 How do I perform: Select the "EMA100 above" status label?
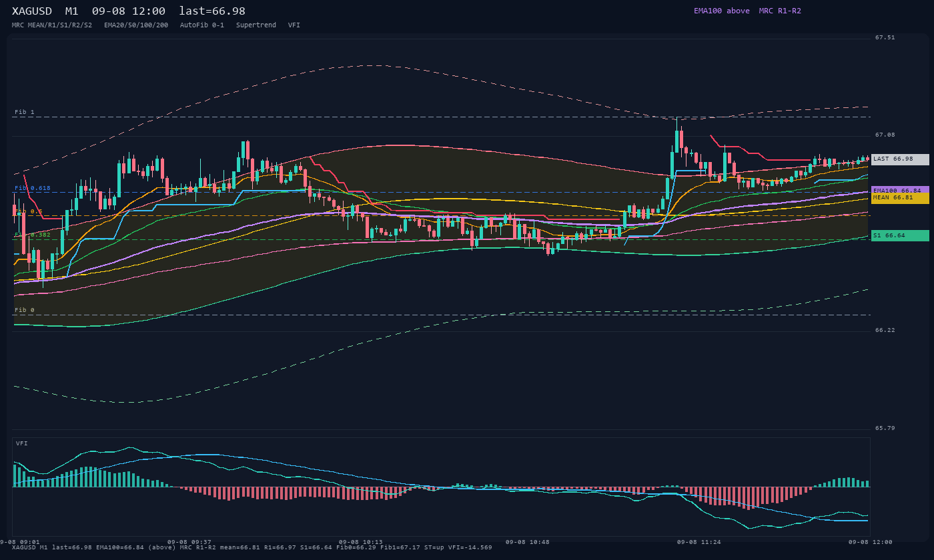tap(722, 11)
